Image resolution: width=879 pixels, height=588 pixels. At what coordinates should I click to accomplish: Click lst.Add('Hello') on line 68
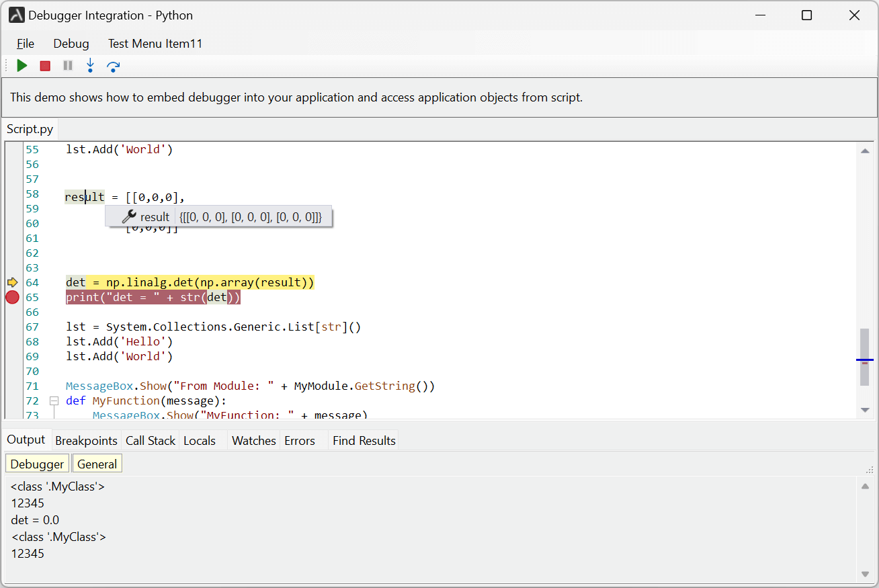pos(120,341)
